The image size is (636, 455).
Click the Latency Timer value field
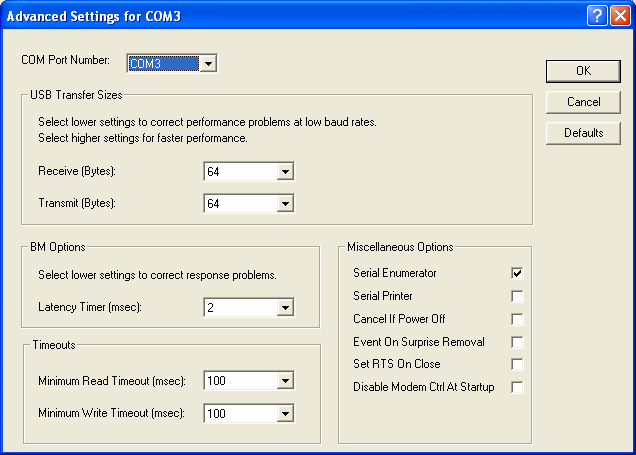239,308
